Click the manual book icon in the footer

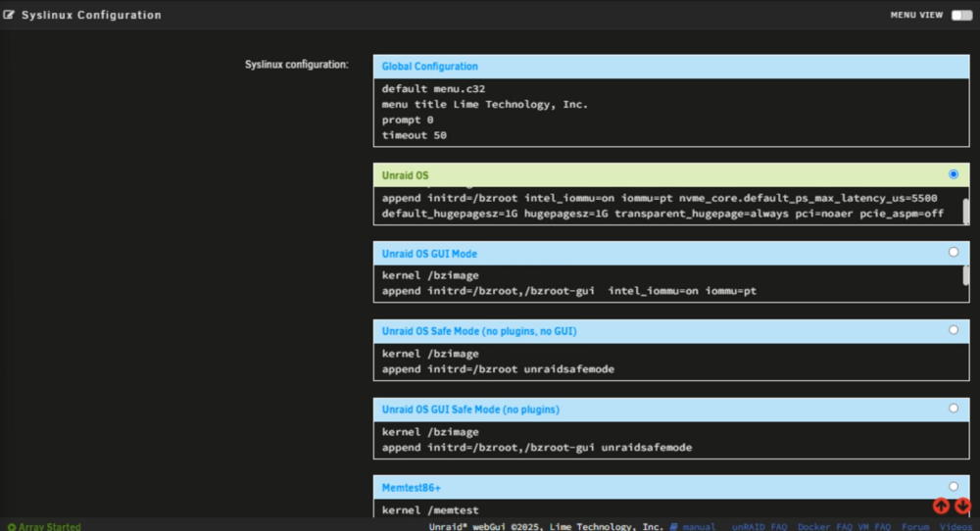pyautogui.click(x=674, y=527)
